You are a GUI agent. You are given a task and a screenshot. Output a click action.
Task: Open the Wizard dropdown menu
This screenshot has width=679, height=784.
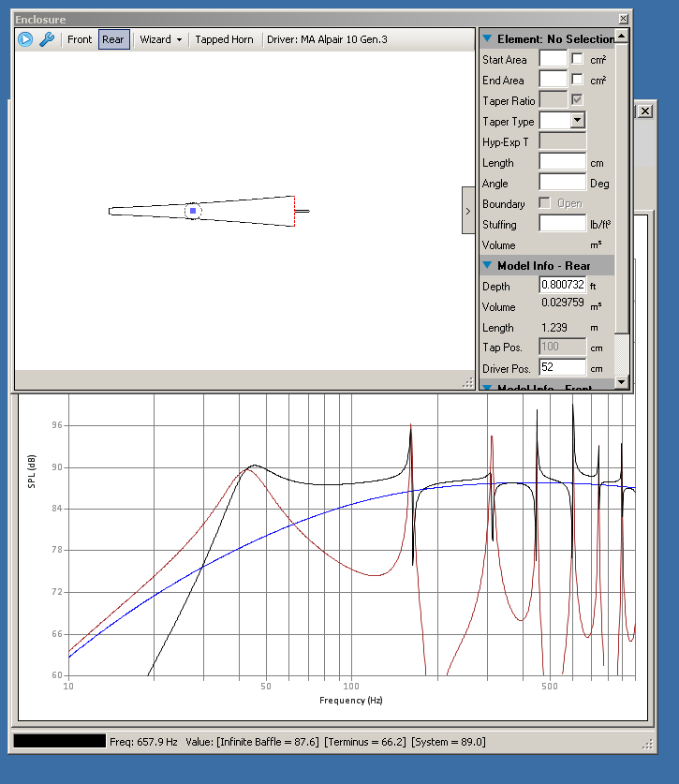point(160,39)
